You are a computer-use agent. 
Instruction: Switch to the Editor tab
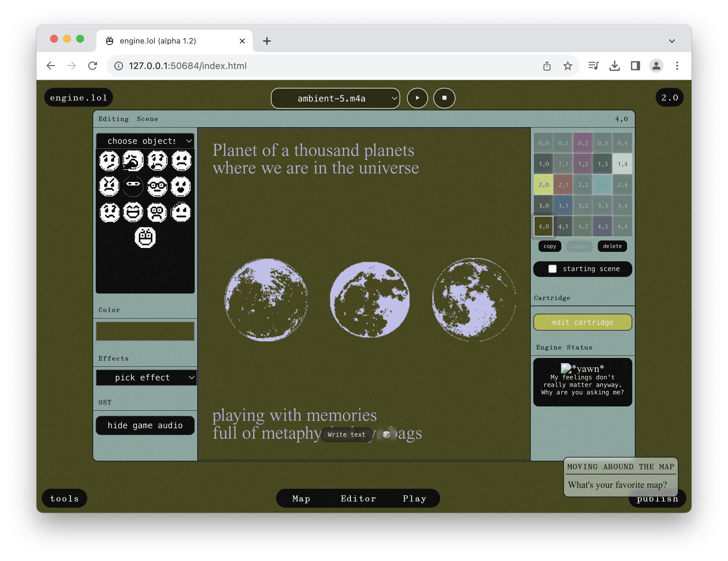pos(358,498)
